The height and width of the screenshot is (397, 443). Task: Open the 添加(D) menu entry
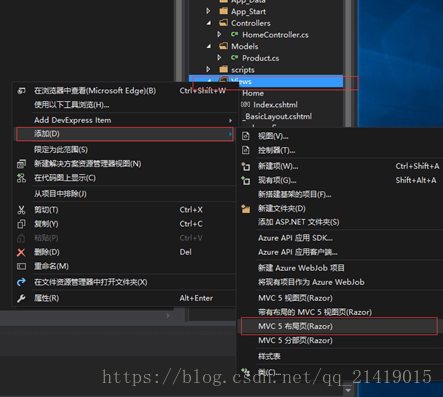pyautogui.click(x=124, y=134)
